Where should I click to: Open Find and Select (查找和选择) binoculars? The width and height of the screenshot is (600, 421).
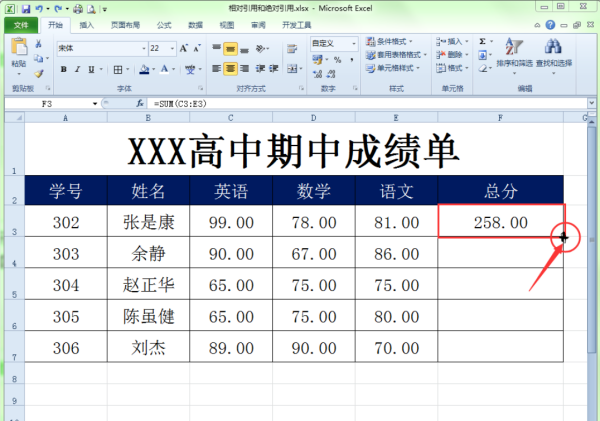552,55
